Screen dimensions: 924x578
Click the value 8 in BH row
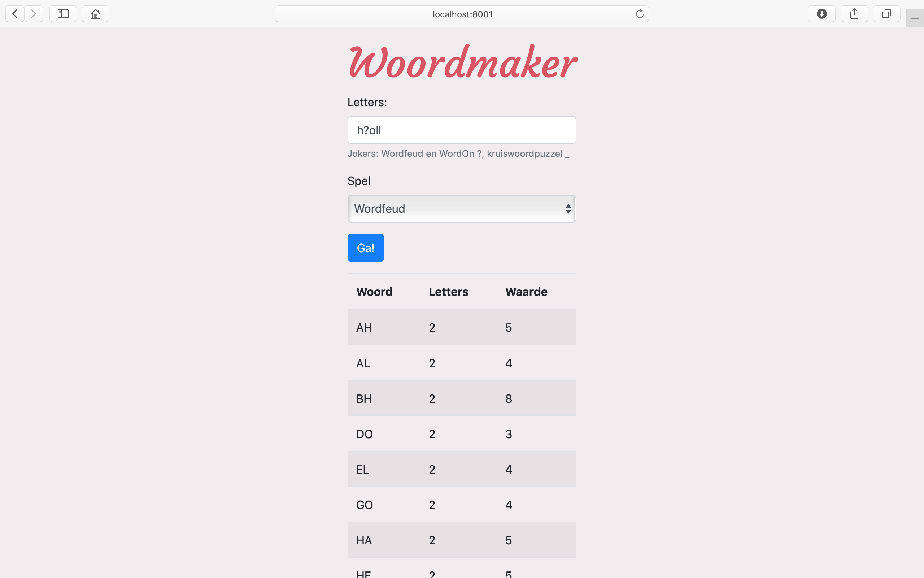509,399
